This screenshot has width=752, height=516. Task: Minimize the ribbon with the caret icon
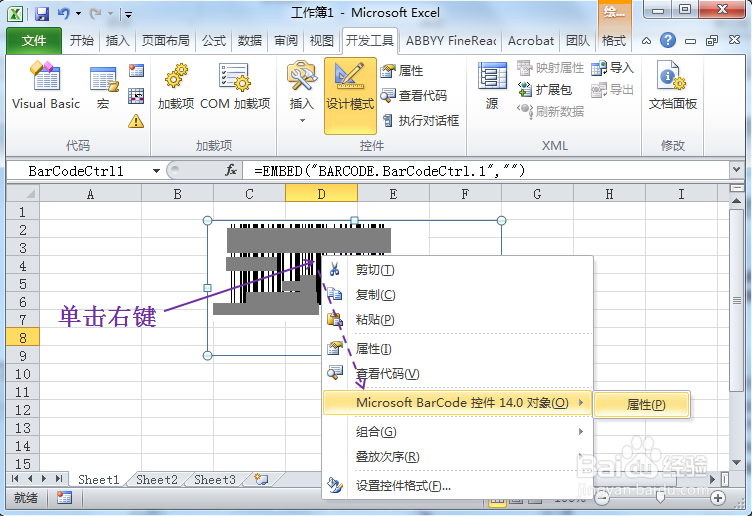pyautogui.click(x=646, y=41)
